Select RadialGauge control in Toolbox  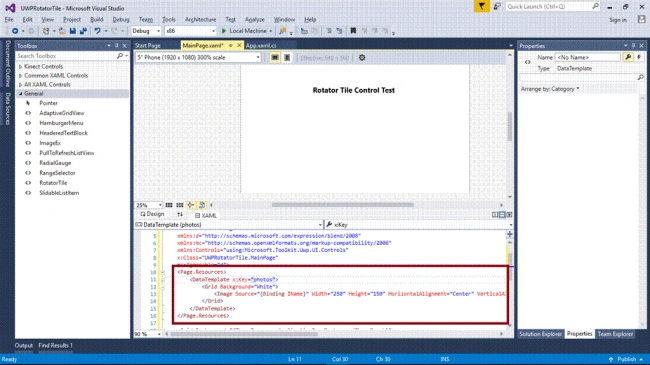(x=55, y=163)
